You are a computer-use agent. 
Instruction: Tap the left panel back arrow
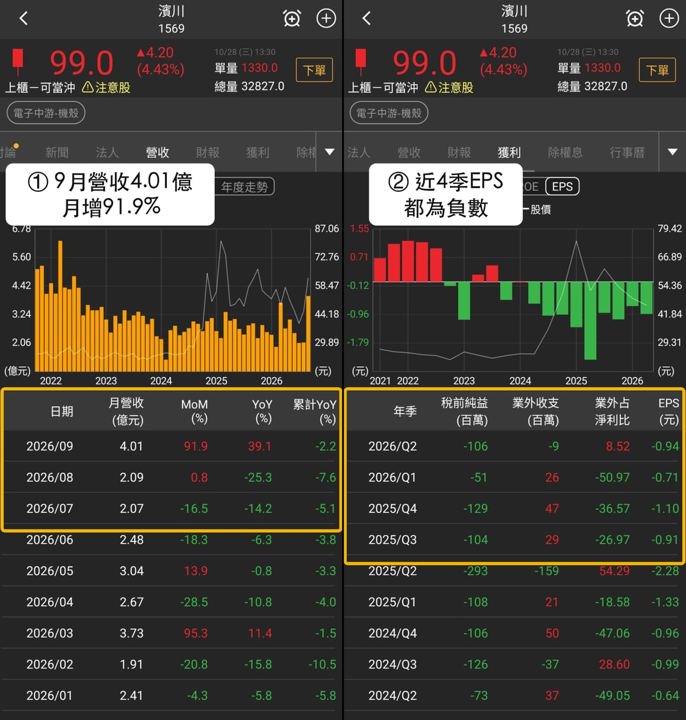(24, 19)
